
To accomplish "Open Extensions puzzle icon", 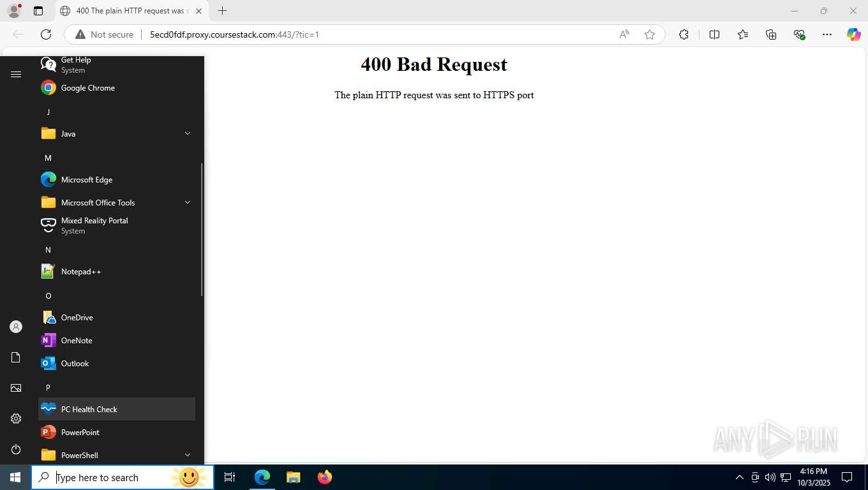I will 684,34.
